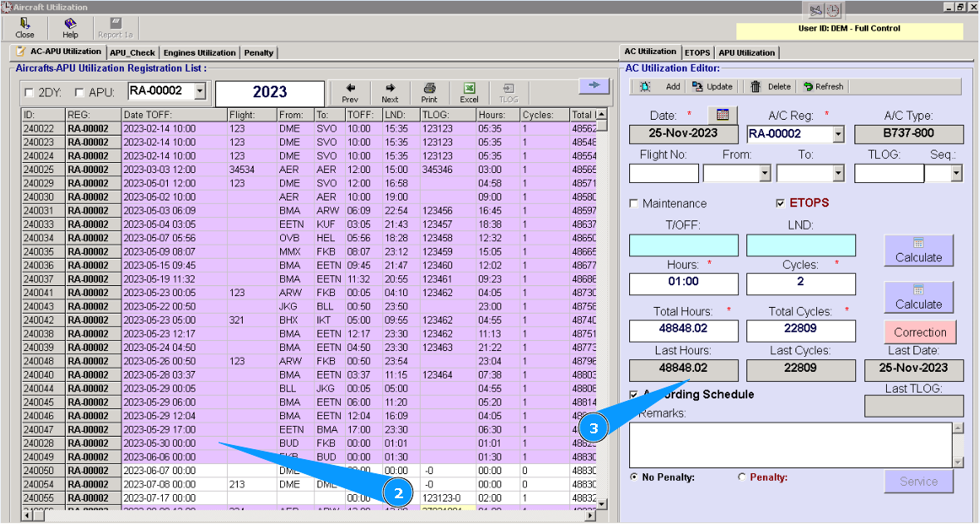Click the Close toolbar icon

click(25, 27)
